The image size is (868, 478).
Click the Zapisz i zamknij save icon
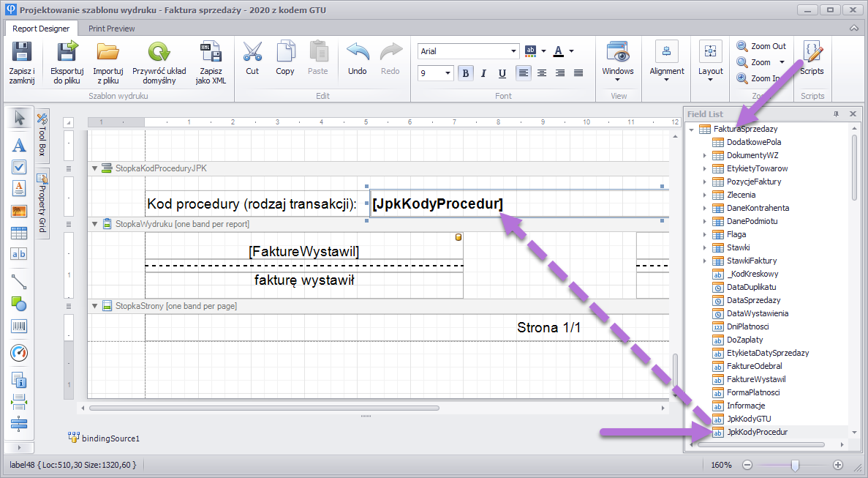click(x=22, y=53)
